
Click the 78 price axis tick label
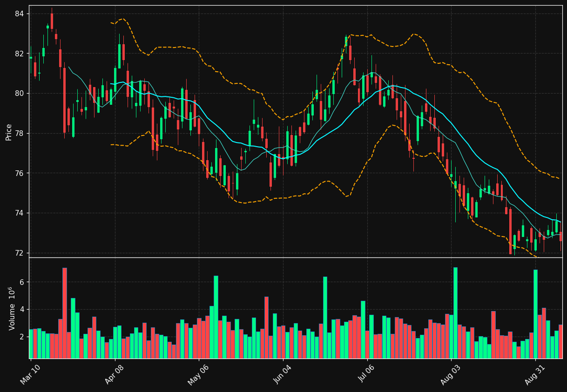pos(19,134)
